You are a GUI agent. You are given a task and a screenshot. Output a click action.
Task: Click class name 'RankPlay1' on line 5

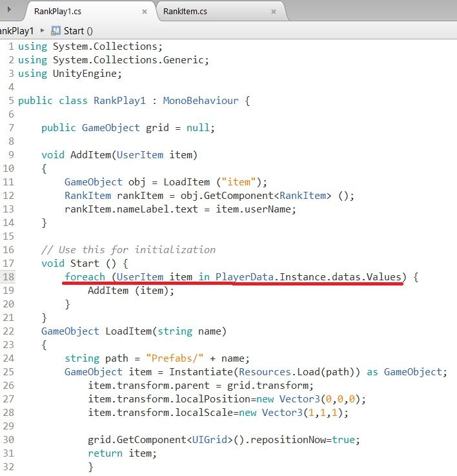point(119,101)
